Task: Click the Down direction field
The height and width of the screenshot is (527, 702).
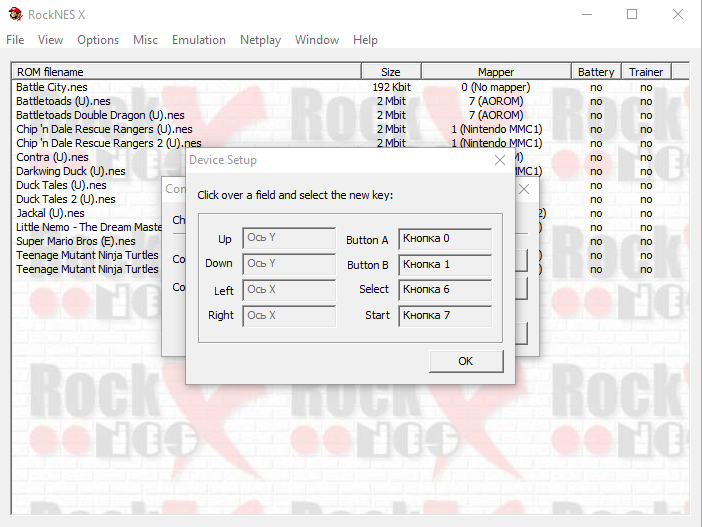Action: (x=289, y=264)
